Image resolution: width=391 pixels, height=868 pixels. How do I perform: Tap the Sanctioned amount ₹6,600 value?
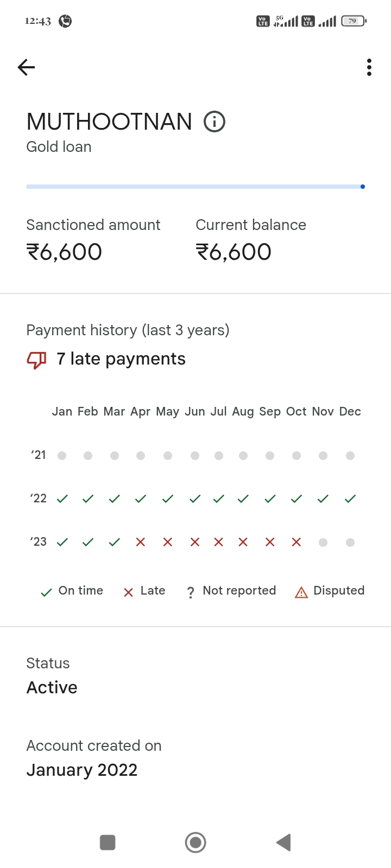(64, 252)
